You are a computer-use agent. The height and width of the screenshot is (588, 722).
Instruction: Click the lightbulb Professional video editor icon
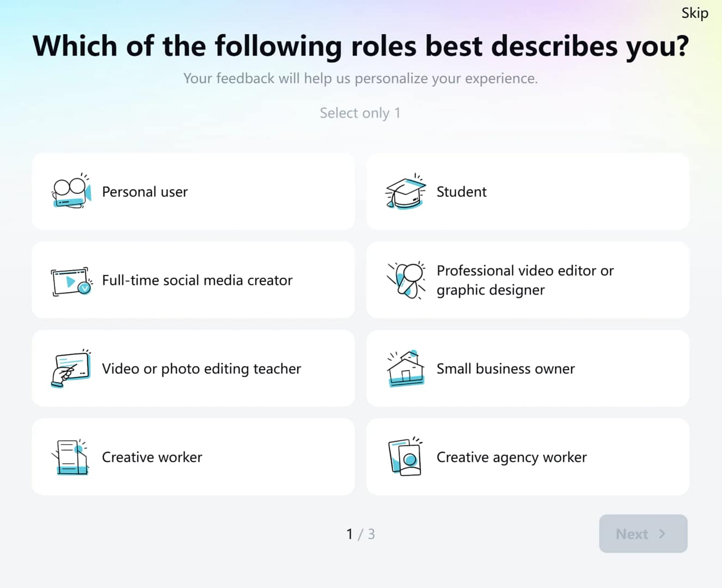406,280
